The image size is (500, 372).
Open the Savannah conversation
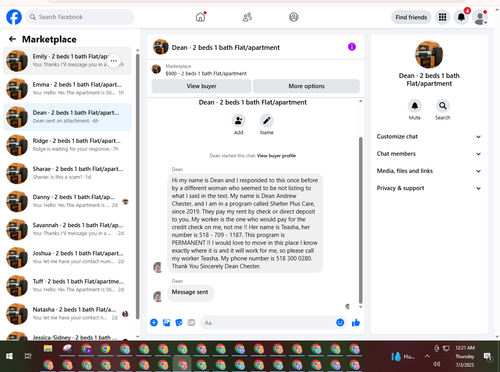pyautogui.click(x=67, y=229)
